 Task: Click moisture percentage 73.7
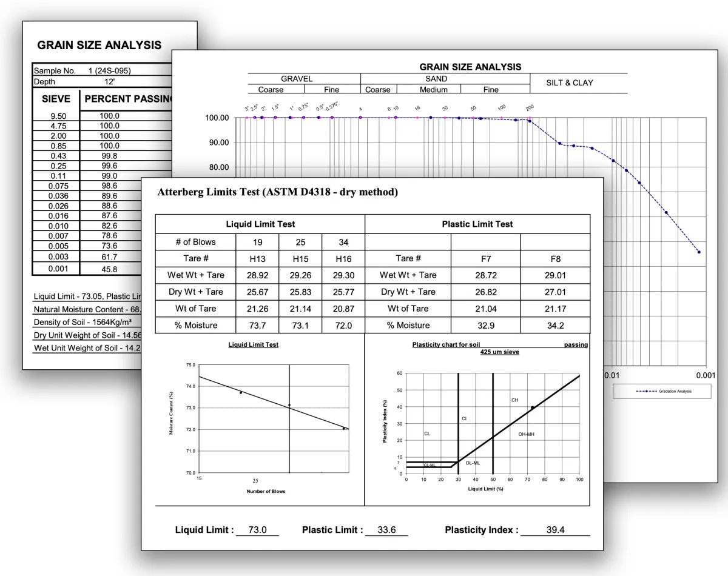pyautogui.click(x=258, y=326)
